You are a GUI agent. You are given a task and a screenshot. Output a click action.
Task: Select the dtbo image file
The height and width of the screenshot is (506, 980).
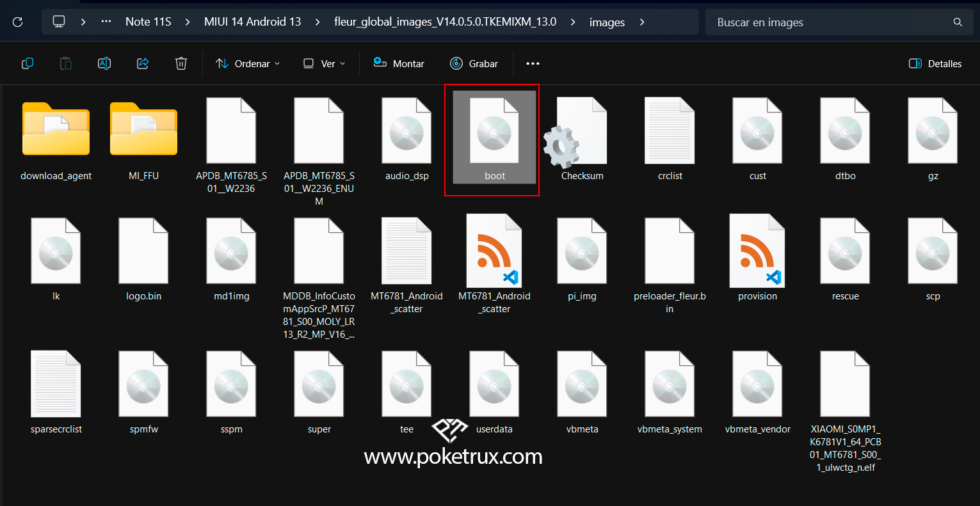pos(845,141)
